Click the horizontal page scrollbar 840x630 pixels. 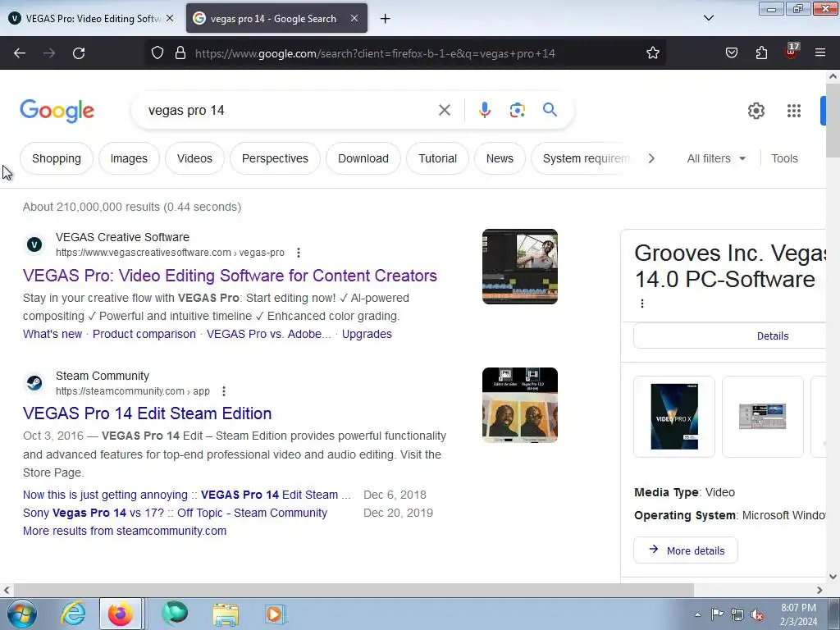(x=354, y=591)
